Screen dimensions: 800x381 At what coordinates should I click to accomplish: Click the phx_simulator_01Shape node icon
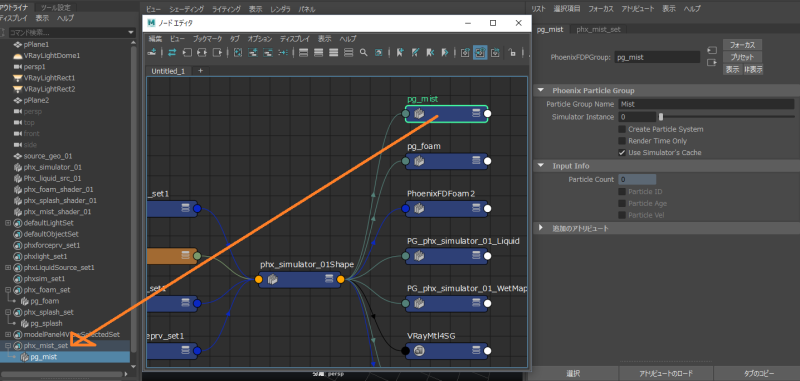[272, 280]
